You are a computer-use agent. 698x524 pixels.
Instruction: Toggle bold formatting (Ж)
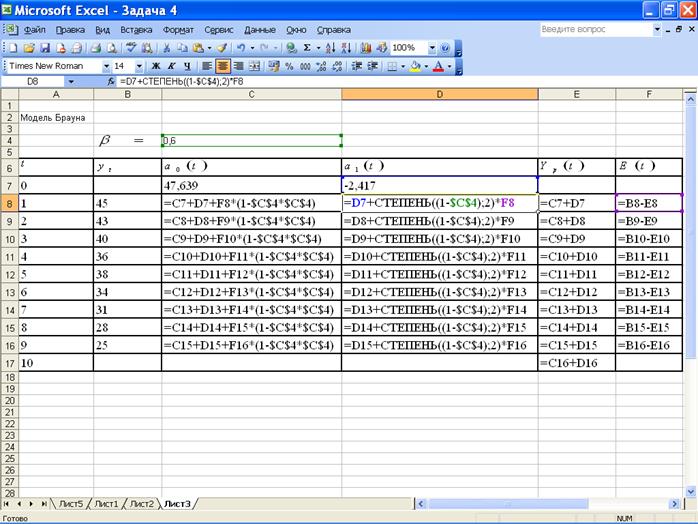156,66
